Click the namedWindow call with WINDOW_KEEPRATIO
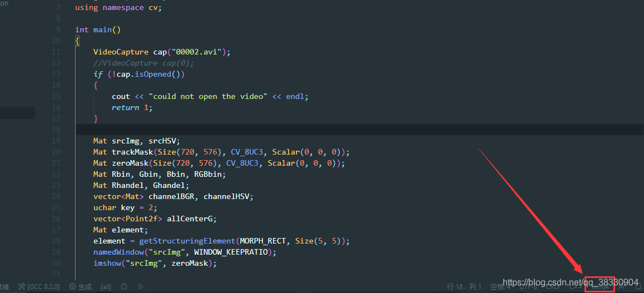The width and height of the screenshot is (644, 293). (185, 251)
